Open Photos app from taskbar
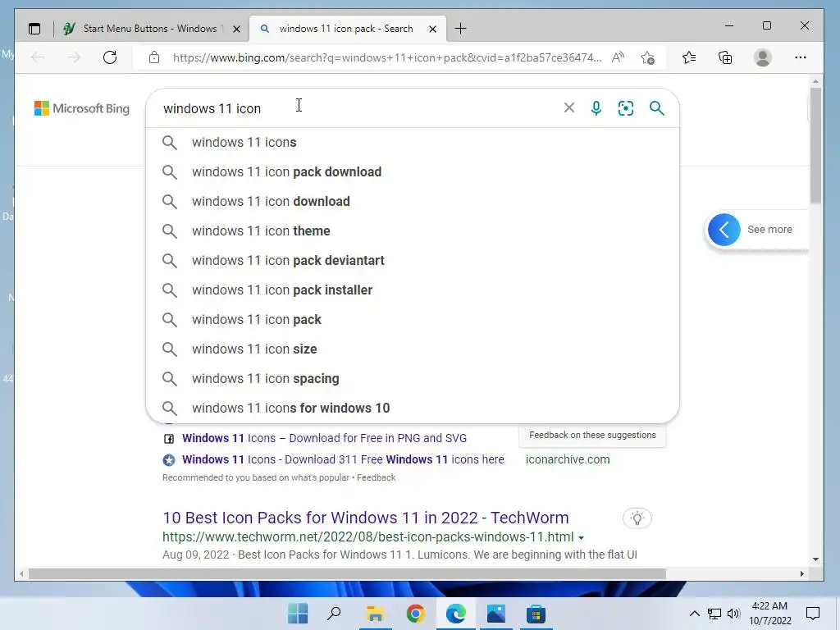The image size is (840, 630). [x=496, y=614]
